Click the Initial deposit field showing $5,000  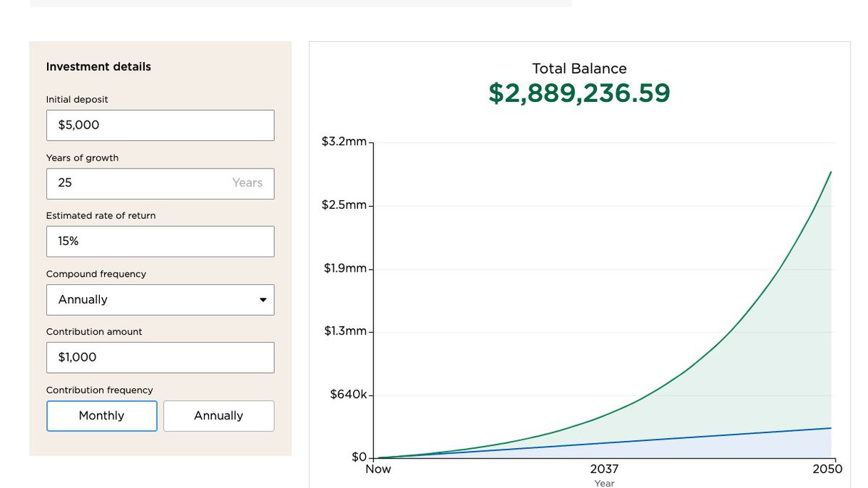point(160,125)
